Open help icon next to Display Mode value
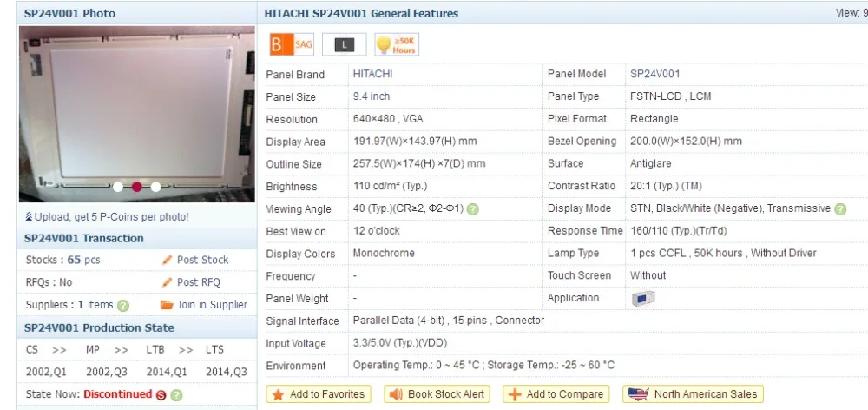Screen dimensions: 868x410 click(x=839, y=209)
